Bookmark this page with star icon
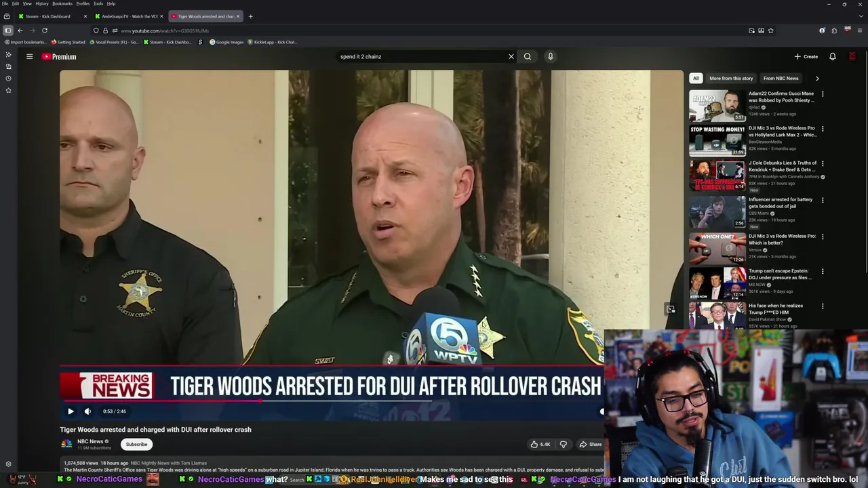Viewport: 868px width, 488px height. pyautogui.click(x=770, y=30)
